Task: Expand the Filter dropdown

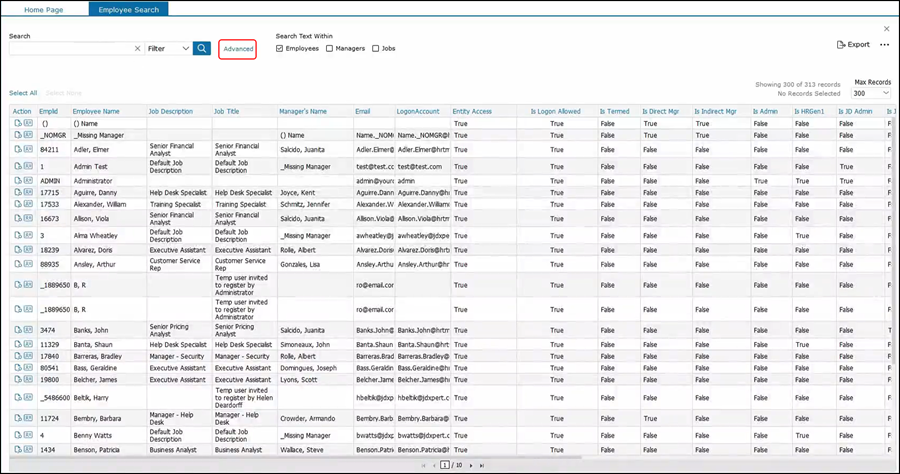Action: (167, 48)
